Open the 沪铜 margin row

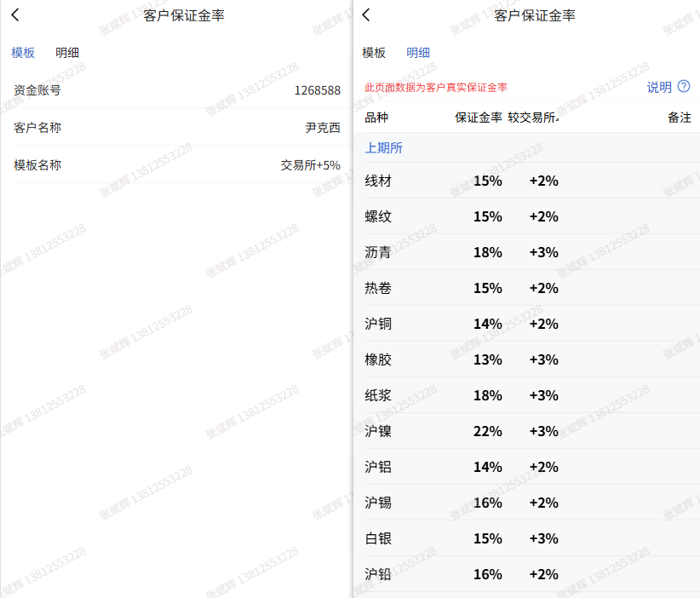point(527,324)
